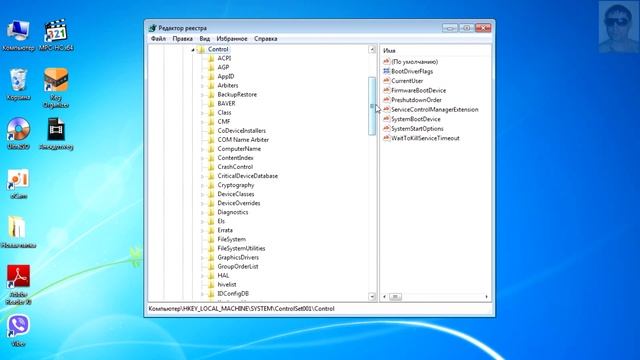Select the CrashControl key
This screenshot has height=360, width=640.
point(235,167)
